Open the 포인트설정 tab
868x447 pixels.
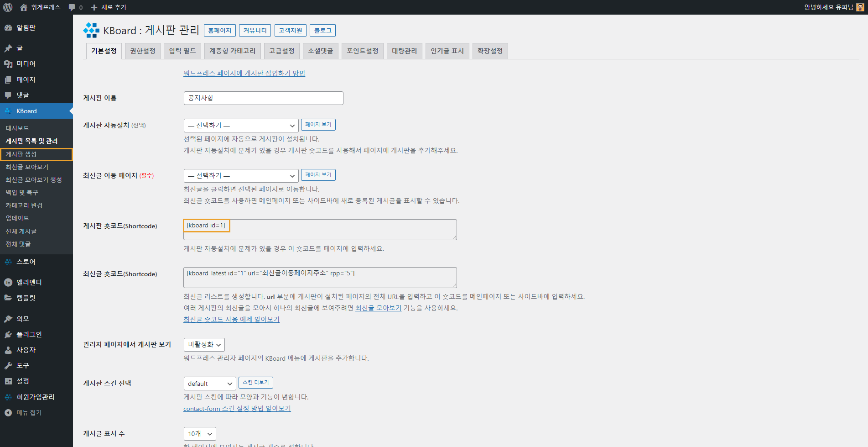point(363,51)
